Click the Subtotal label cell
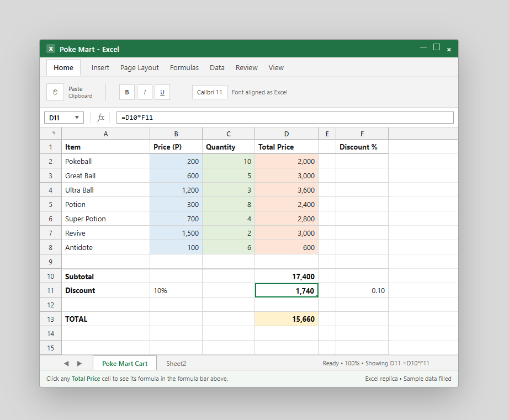Viewport: 509px width, 420px height. click(x=106, y=276)
